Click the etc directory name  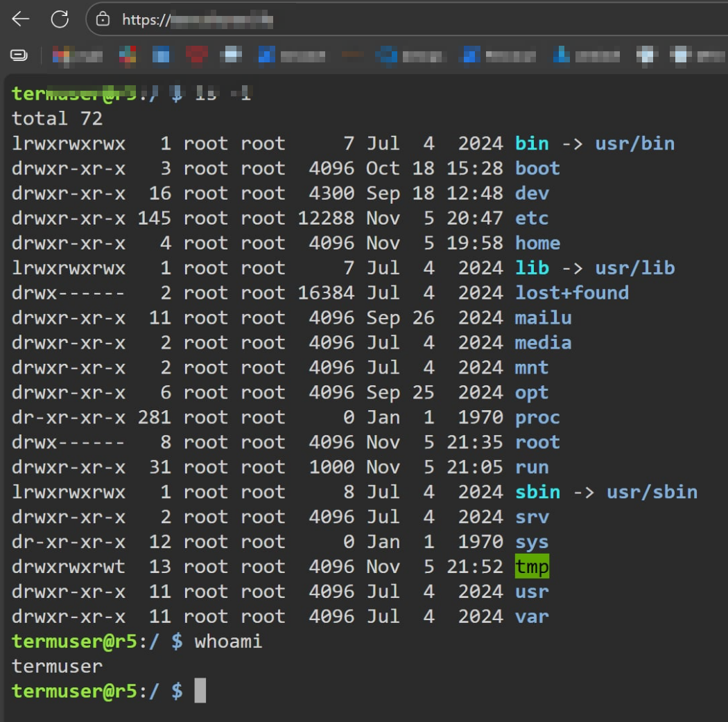pyautogui.click(x=532, y=218)
